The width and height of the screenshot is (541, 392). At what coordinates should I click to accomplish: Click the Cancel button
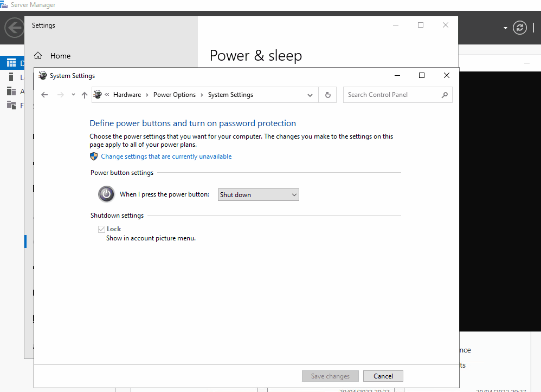(383, 376)
